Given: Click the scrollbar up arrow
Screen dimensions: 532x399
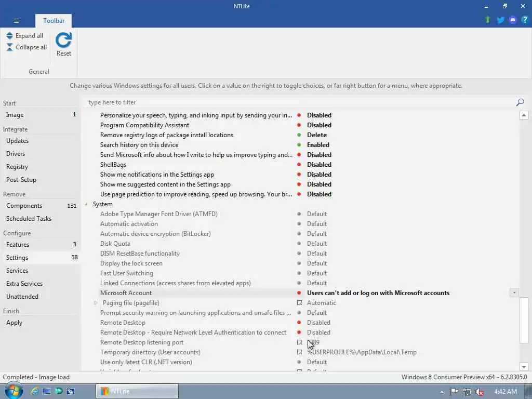Looking at the screenshot, I should click(x=524, y=115).
